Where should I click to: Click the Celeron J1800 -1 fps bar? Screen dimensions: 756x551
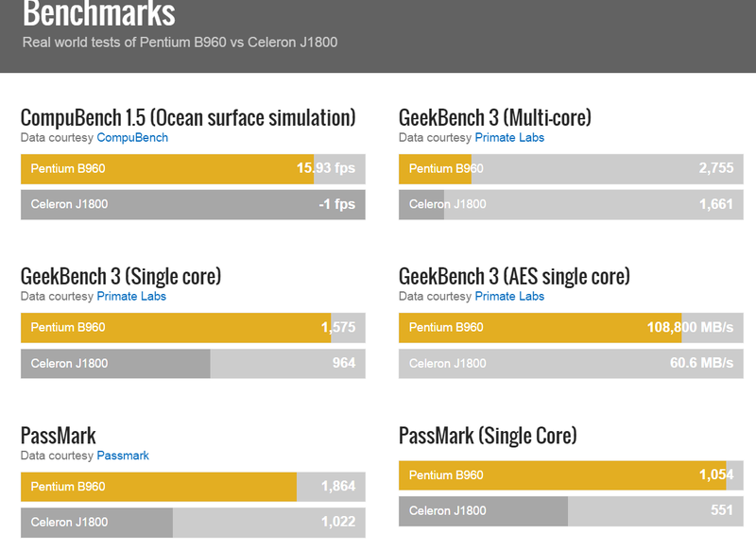193,204
